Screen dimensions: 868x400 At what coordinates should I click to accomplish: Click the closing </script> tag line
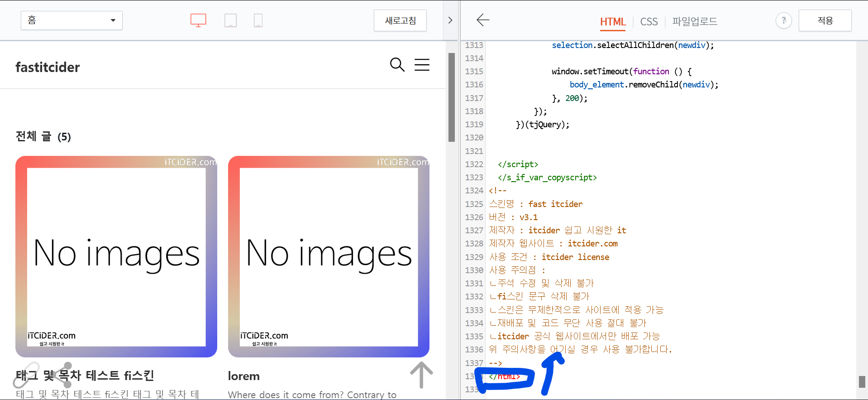pos(518,164)
